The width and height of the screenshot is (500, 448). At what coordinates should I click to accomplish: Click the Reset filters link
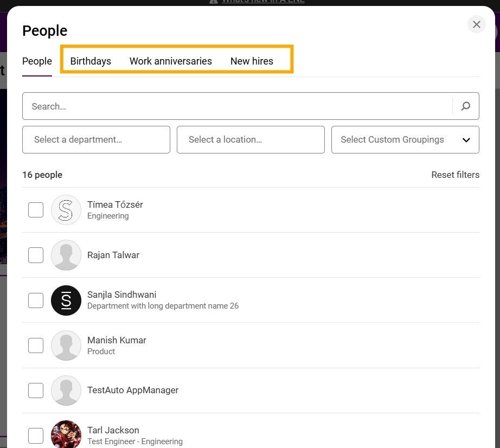point(455,175)
